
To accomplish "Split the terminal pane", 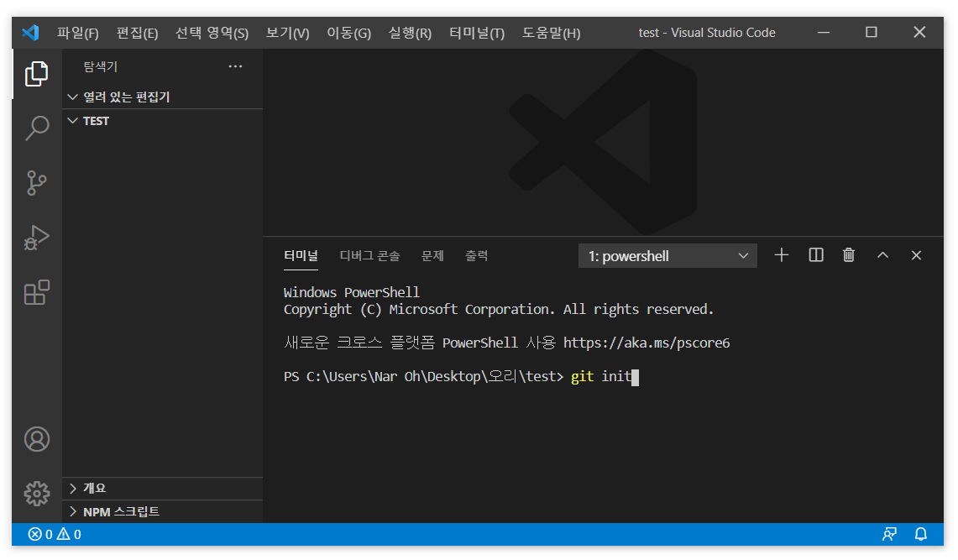I will coord(815,255).
